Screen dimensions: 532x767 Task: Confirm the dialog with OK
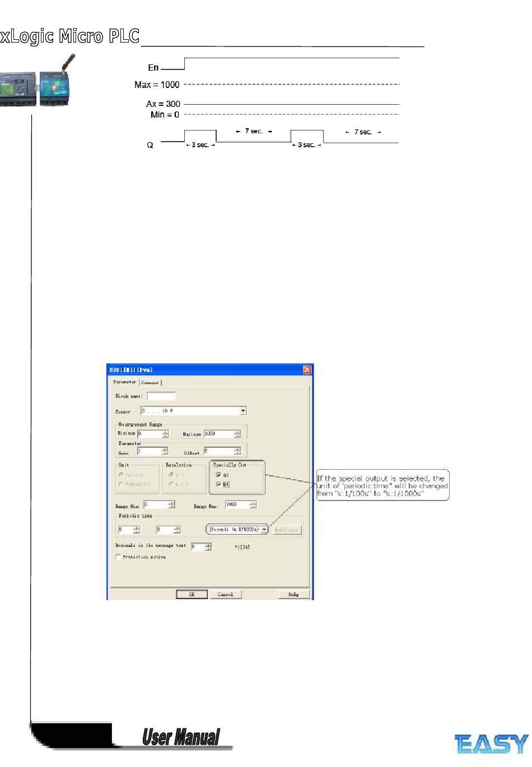[x=192, y=594]
